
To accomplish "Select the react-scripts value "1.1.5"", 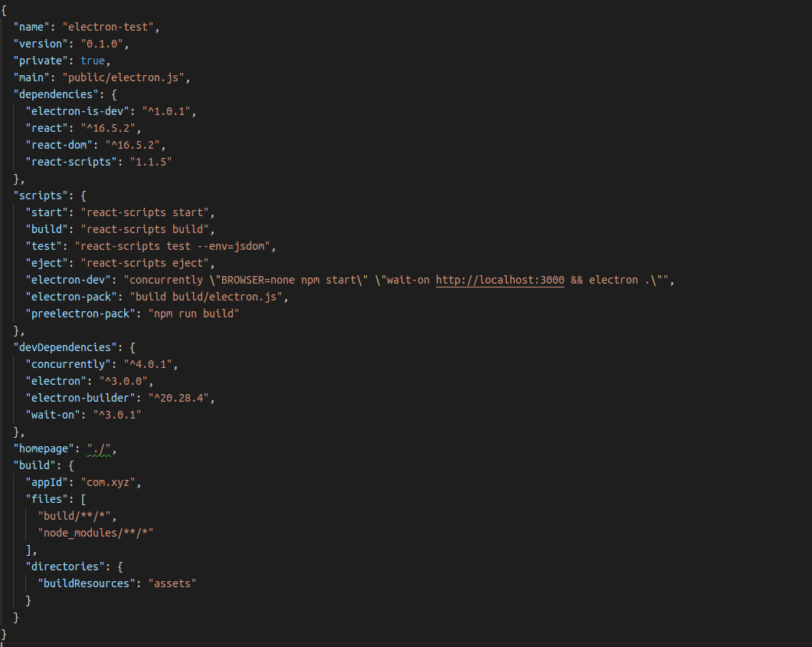I will coord(151,161).
